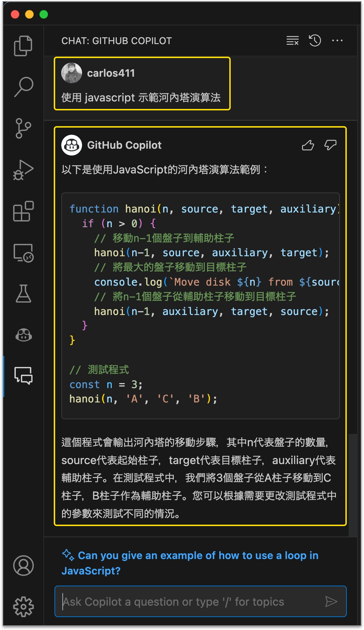Open the Testing flask view
Screen dimensions: 364x630
(23, 294)
